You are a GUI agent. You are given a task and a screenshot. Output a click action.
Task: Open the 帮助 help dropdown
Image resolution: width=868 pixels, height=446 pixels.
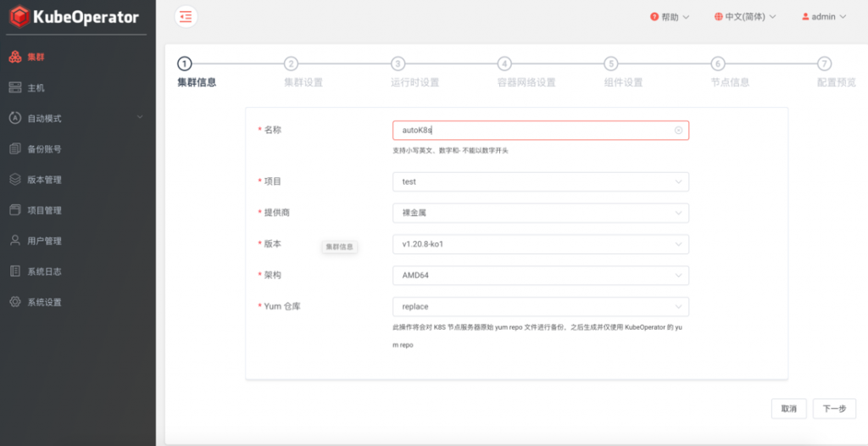670,17
